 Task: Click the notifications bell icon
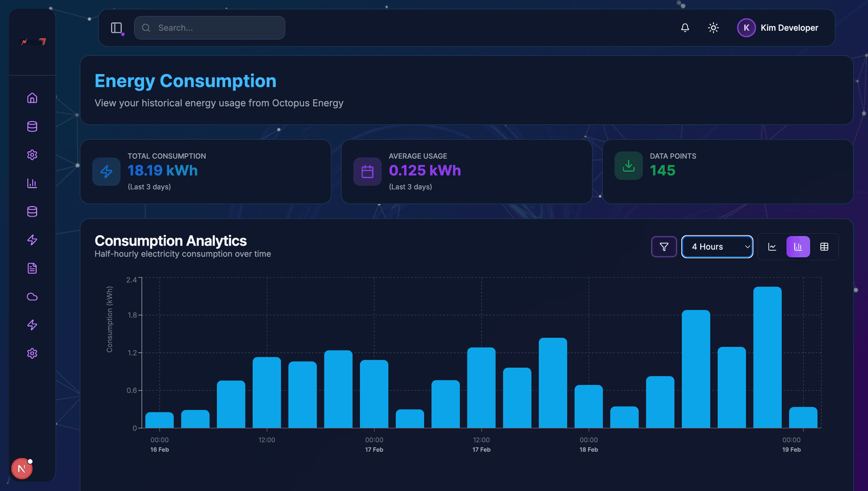point(685,28)
